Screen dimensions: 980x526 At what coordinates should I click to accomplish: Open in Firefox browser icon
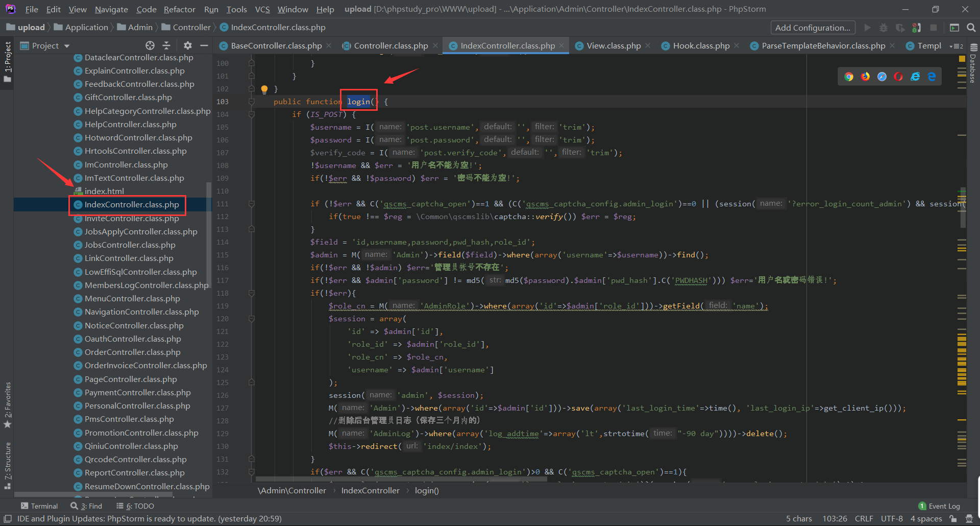pyautogui.click(x=865, y=77)
